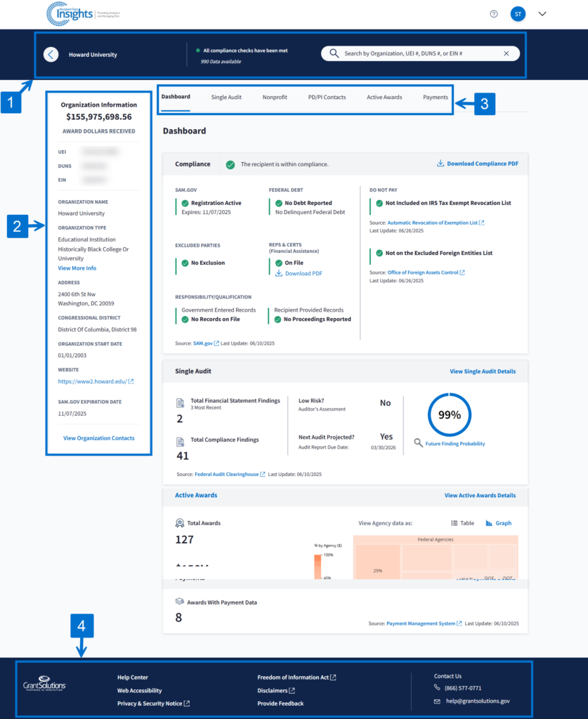This screenshot has width=588, height=719.
Task: Expand organization details via View More Info
Action: point(77,268)
